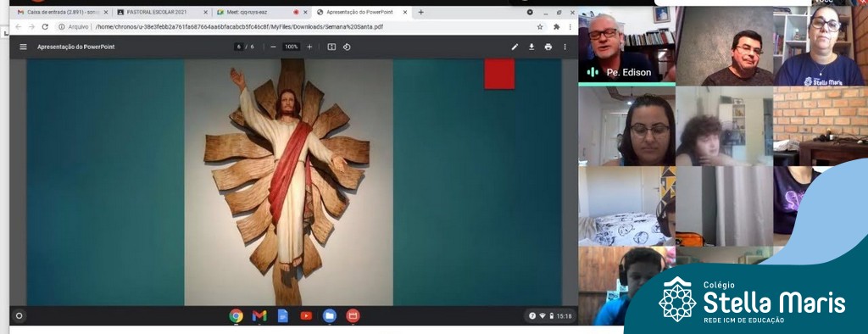This screenshot has width=868, height=334.
Task: Go forward in browser history
Action: (31, 26)
